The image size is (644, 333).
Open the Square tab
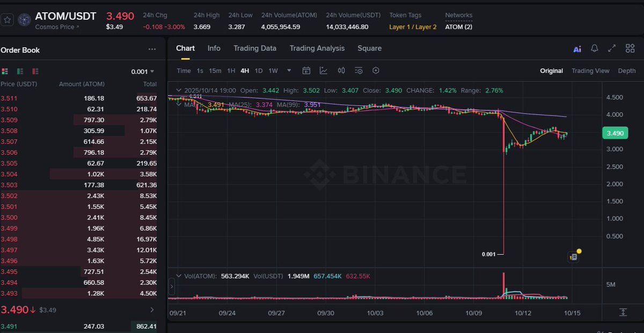(370, 48)
